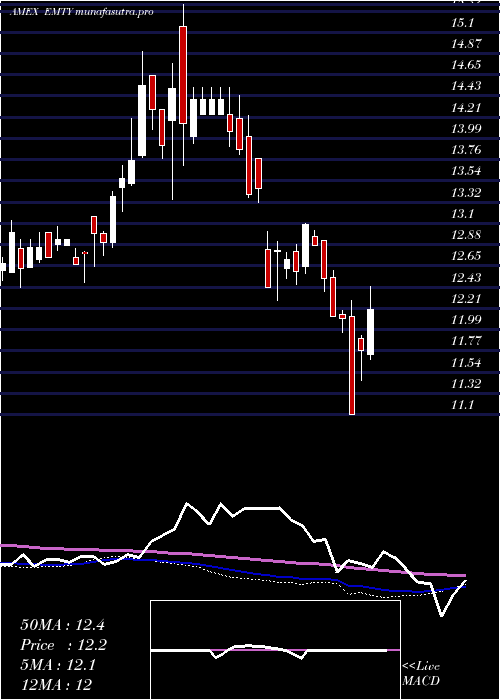The width and height of the screenshot is (500, 700).
Task: Click the MACD histogram box
Action: [x=275, y=650]
